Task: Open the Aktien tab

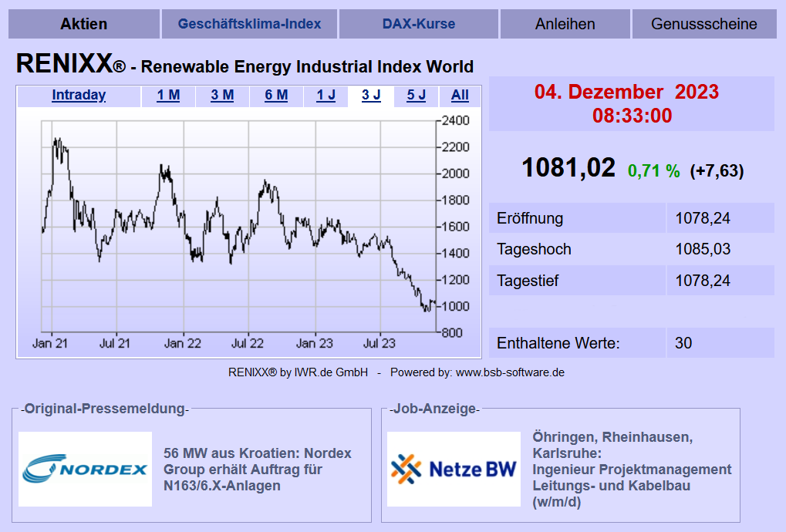Action: pos(84,24)
